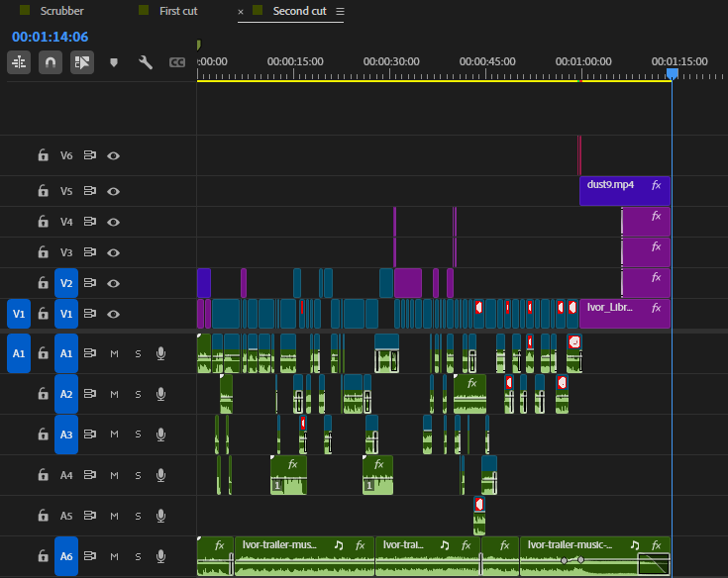This screenshot has width=728, height=578.
Task: Open Second cut panel menu
Action: (x=340, y=11)
